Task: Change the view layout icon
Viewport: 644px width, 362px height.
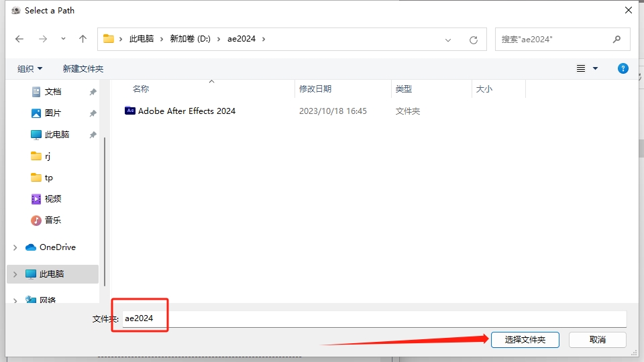Action: coord(581,68)
